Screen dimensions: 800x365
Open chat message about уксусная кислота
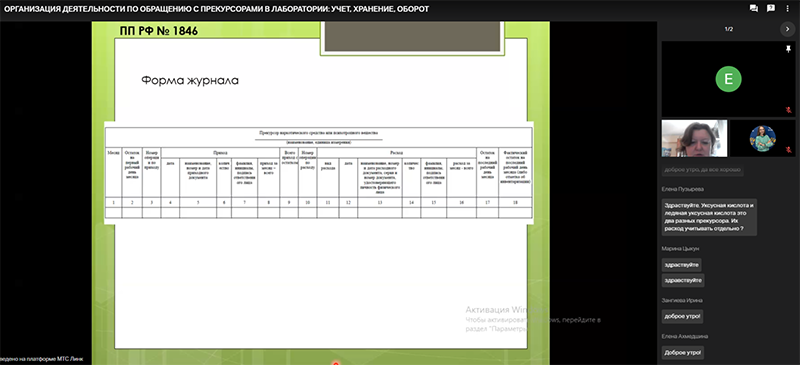709,217
